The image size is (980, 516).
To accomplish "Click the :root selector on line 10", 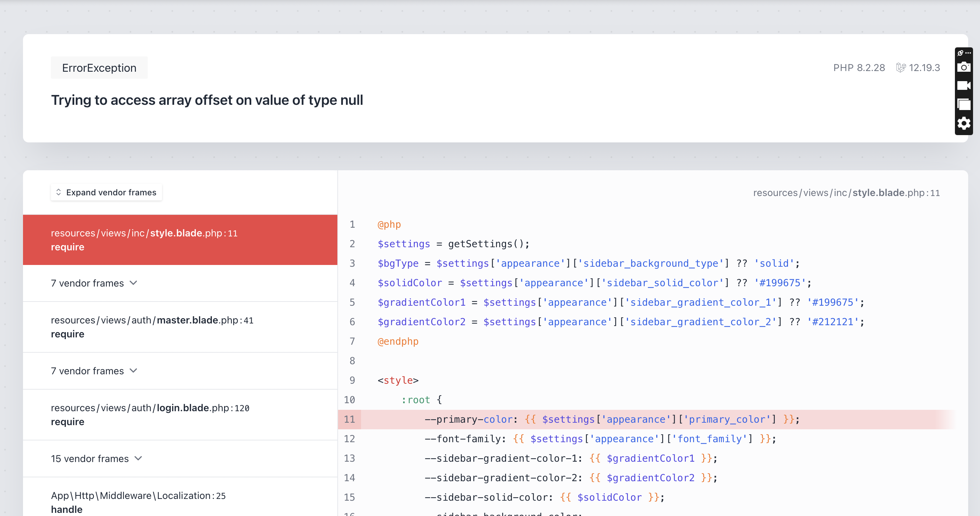I will tap(416, 400).
